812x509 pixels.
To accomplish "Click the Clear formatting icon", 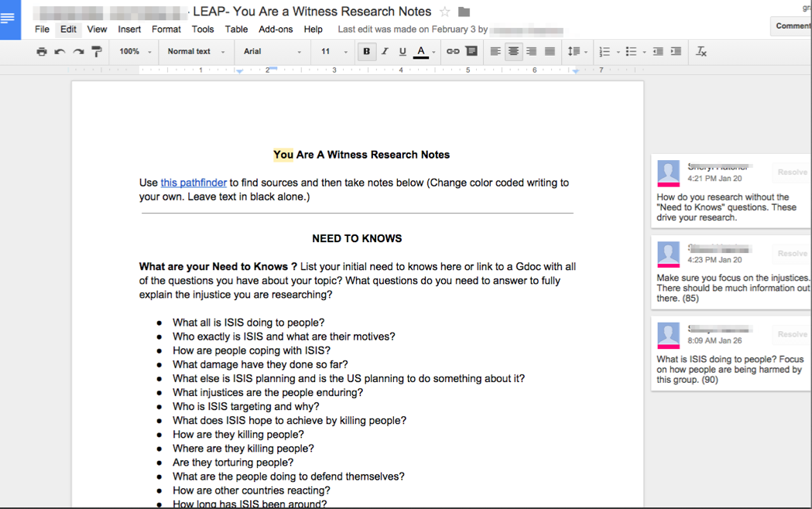I will point(701,52).
